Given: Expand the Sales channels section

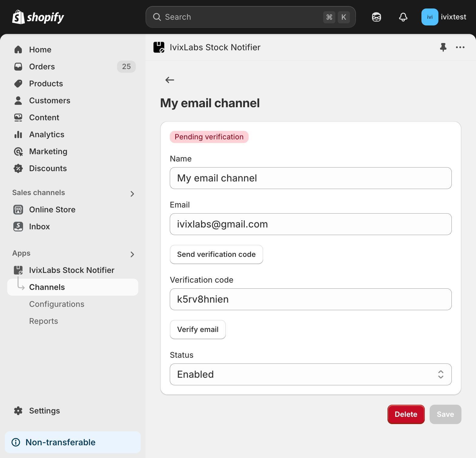Looking at the screenshot, I should [132, 194].
